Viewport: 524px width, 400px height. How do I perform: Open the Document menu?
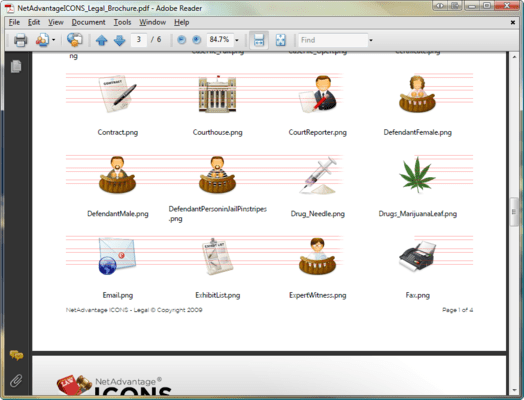[88, 22]
